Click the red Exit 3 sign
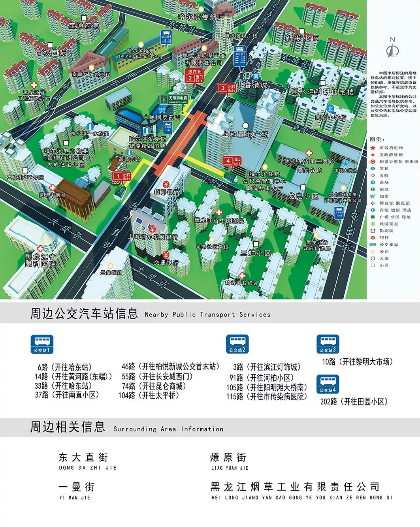420x527 pixels. (x=228, y=88)
